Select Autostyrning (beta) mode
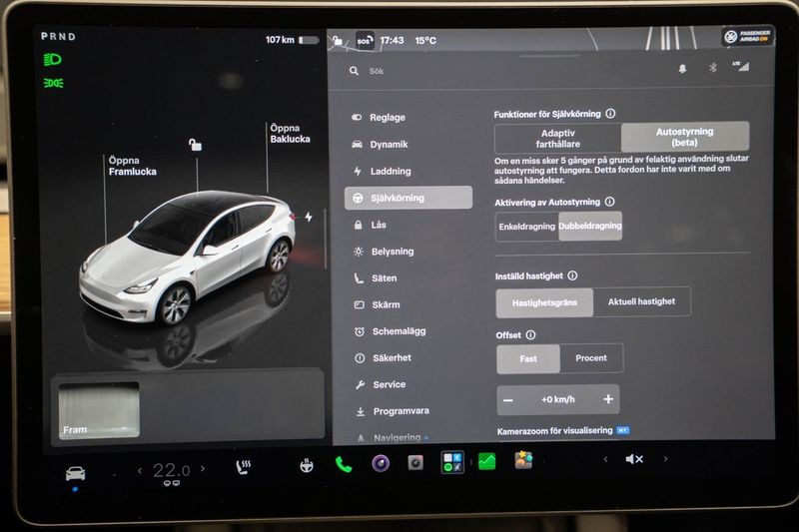The height and width of the screenshot is (532, 799). click(685, 137)
